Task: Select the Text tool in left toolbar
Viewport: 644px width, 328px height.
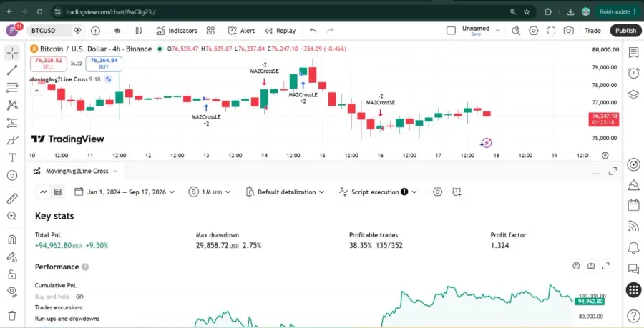Action: click(12, 157)
